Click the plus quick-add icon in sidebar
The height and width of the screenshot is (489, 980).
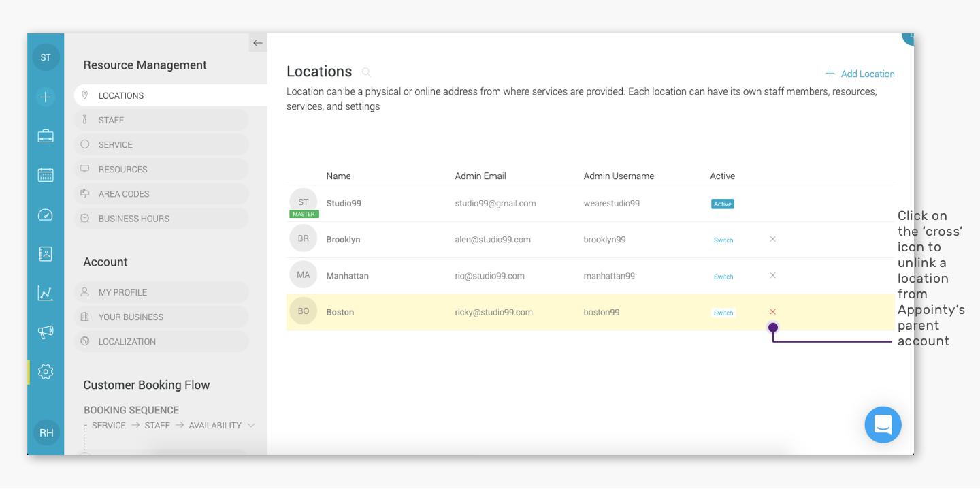click(46, 97)
